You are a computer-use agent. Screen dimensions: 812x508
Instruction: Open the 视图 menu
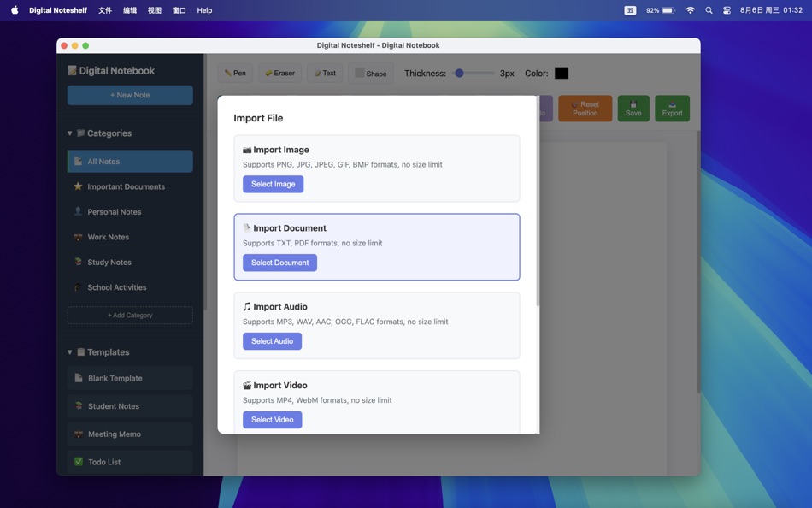coord(155,10)
